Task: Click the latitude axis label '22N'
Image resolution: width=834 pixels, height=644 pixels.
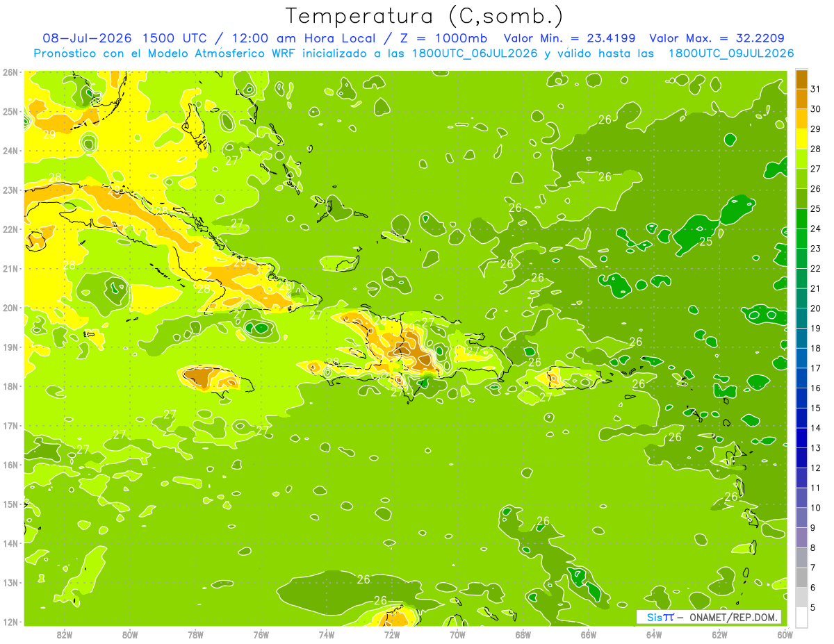Action: [x=10, y=229]
